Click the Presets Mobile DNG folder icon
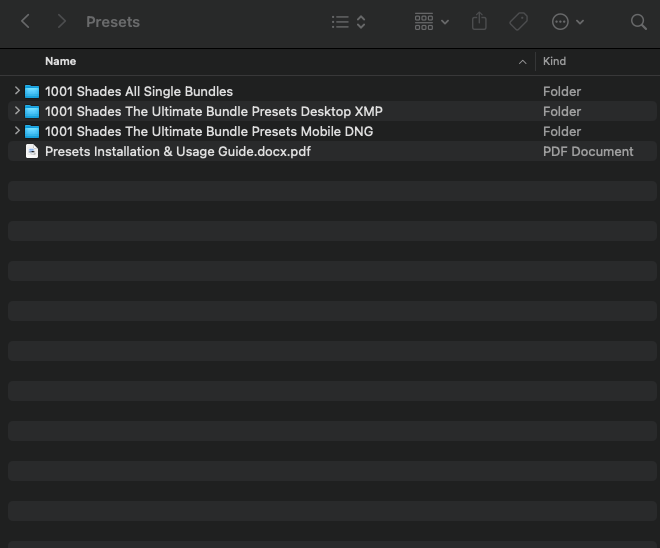Image resolution: width=660 pixels, height=548 pixels. coord(32,131)
